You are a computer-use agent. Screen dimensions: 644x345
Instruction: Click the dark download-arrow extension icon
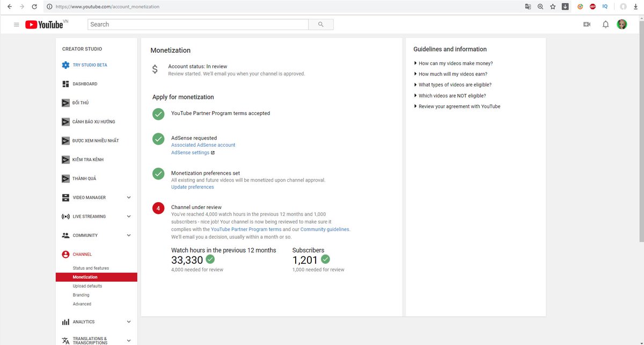pyautogui.click(x=565, y=6)
